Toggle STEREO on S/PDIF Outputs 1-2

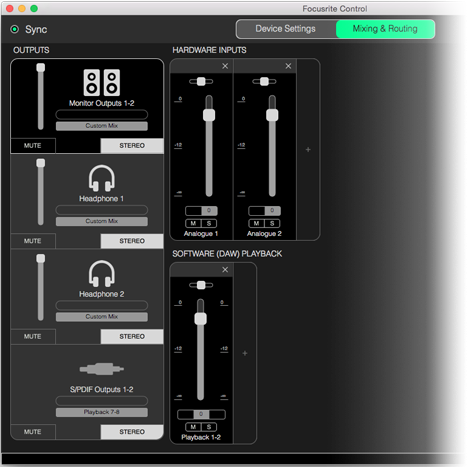click(x=132, y=432)
